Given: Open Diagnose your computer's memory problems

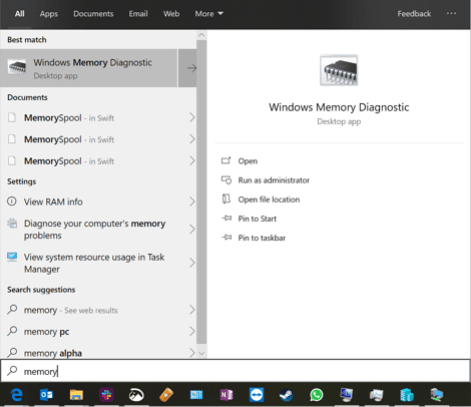Looking at the screenshot, I should pyautogui.click(x=98, y=229).
